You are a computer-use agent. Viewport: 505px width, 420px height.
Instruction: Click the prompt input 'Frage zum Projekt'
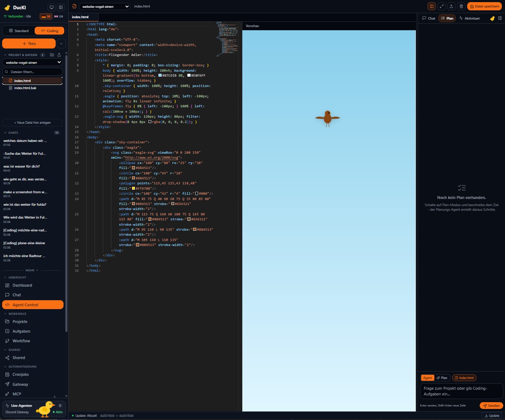tap(461, 391)
